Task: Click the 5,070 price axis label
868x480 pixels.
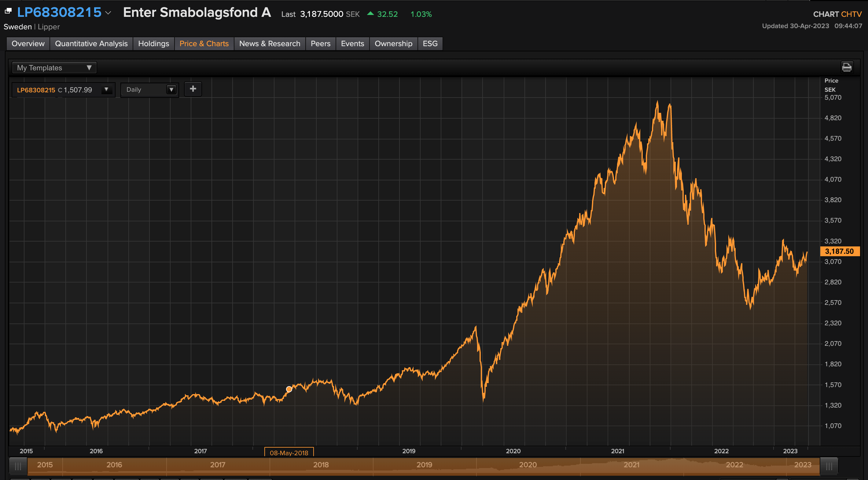Action: (x=833, y=98)
